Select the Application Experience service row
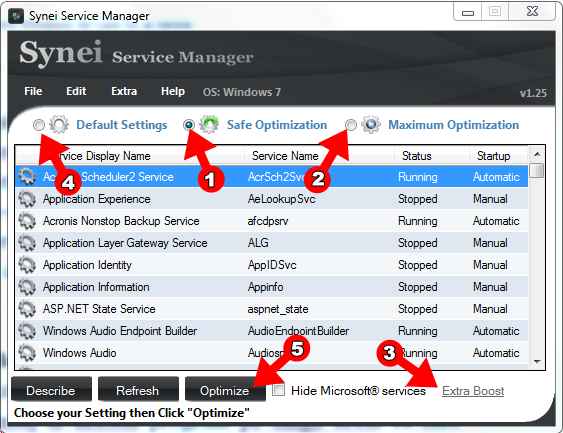This screenshot has width=563, height=433. (272, 199)
